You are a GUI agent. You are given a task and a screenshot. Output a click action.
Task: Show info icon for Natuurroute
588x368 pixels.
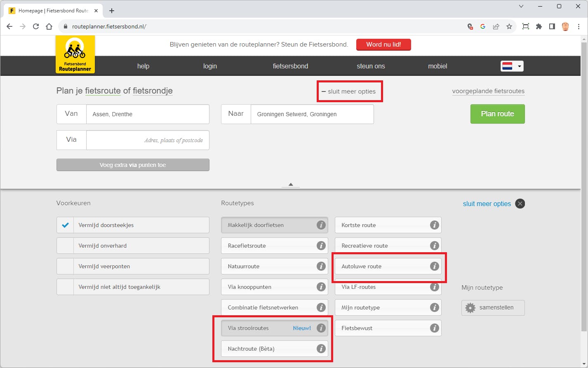click(321, 266)
